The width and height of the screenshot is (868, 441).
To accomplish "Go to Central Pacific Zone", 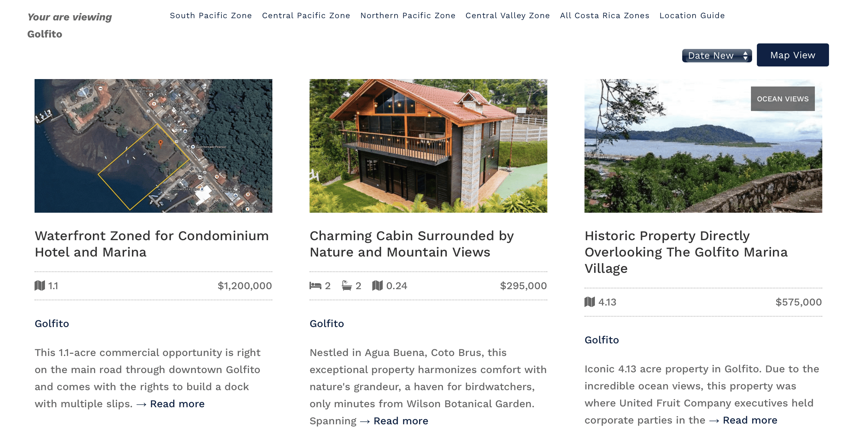I will (x=306, y=16).
